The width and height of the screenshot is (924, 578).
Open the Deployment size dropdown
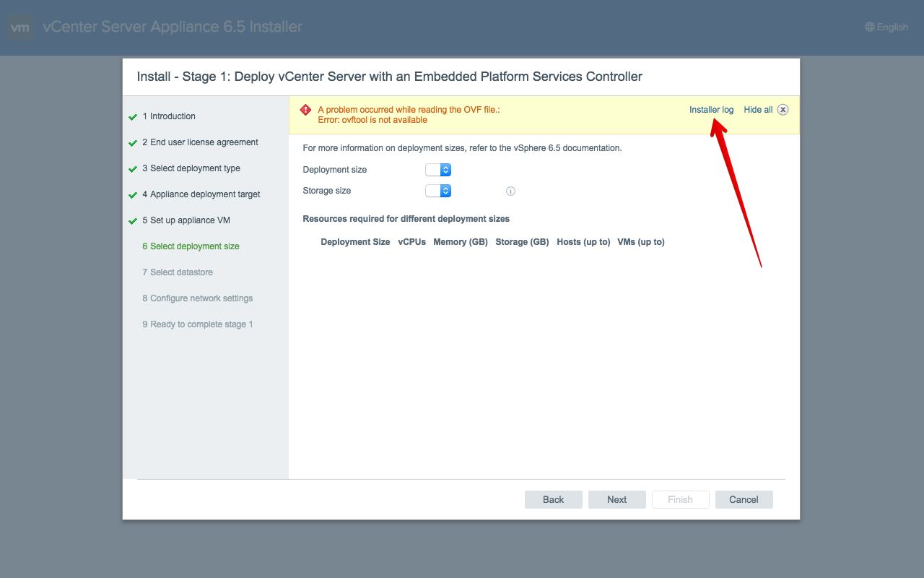[438, 170]
